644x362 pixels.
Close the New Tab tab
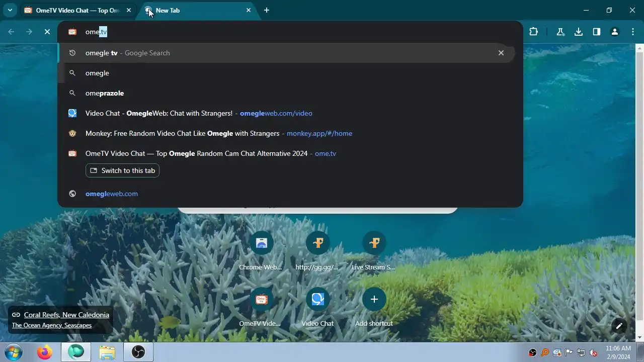(249, 10)
